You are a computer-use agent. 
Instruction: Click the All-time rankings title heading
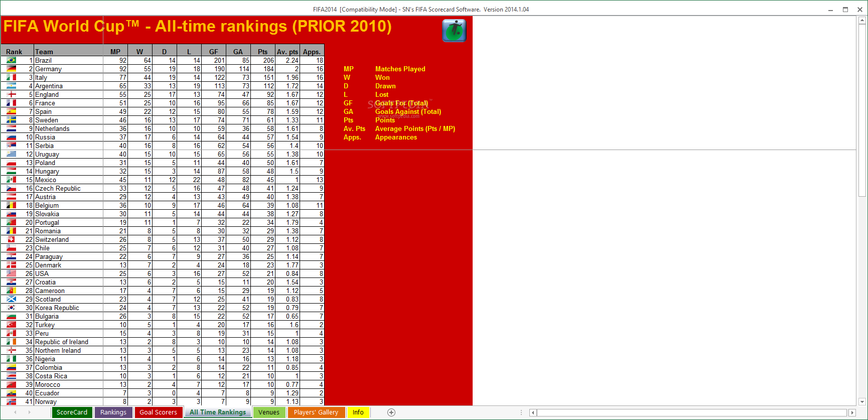198,26
